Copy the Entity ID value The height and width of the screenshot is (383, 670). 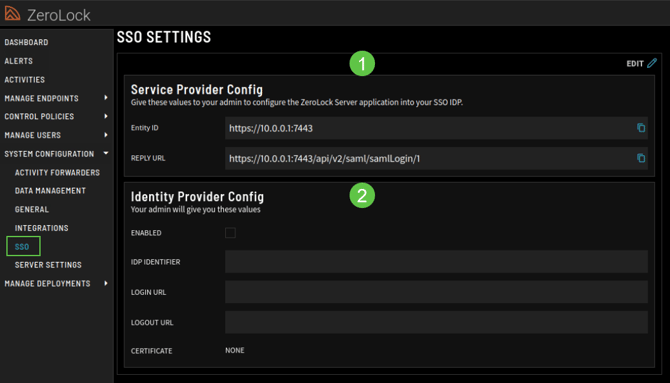[641, 127]
